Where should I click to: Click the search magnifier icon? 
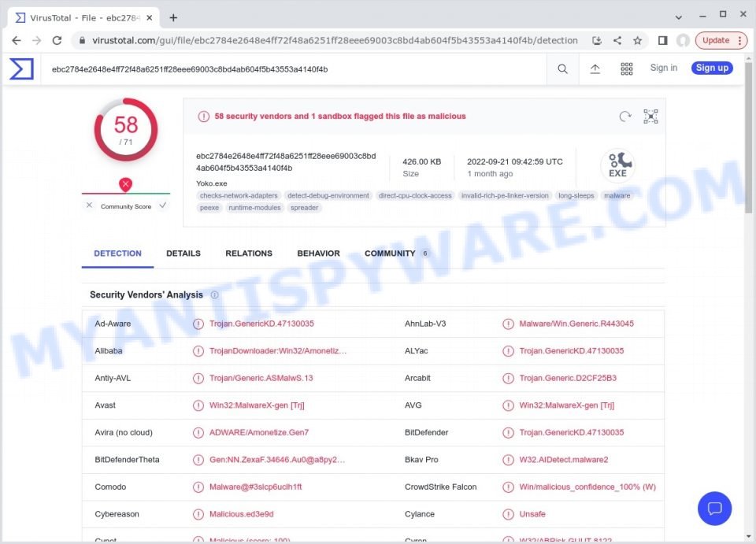pyautogui.click(x=562, y=69)
